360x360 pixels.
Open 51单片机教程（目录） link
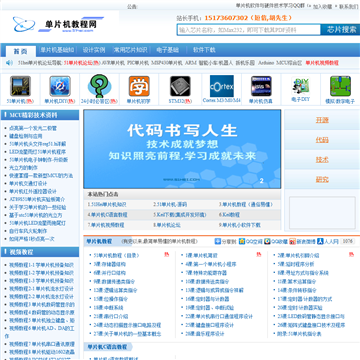coord(117,256)
